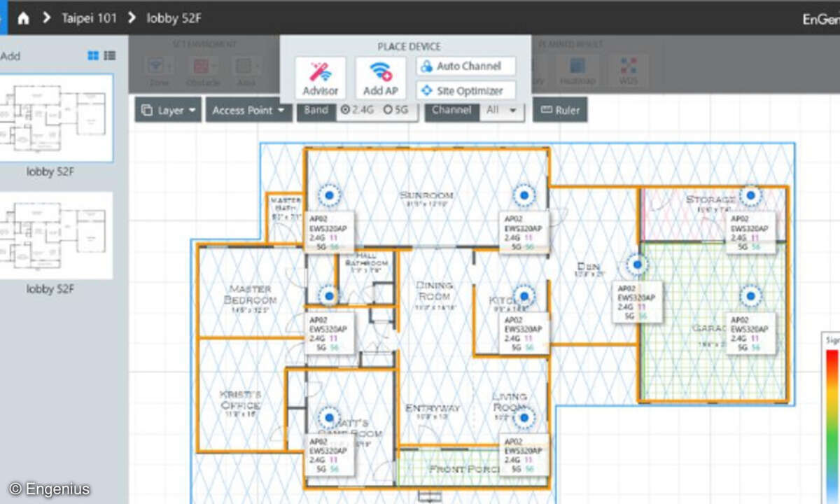
Task: Select AP marker at Sunroom's left side
Action: (329, 195)
